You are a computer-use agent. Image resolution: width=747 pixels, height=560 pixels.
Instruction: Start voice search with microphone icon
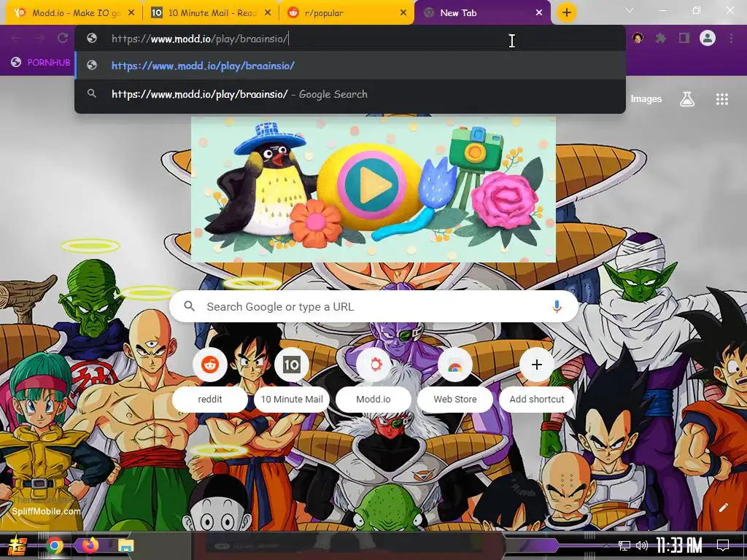[x=557, y=307]
